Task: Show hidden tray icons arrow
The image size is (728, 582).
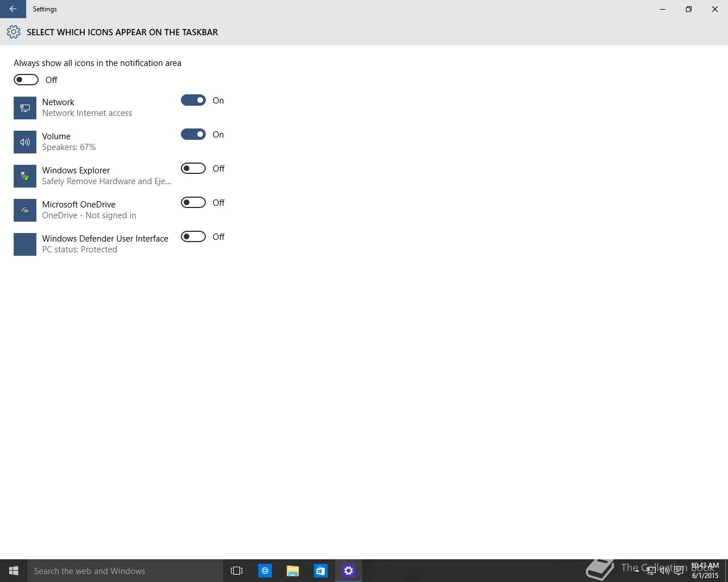Action: pyautogui.click(x=637, y=571)
